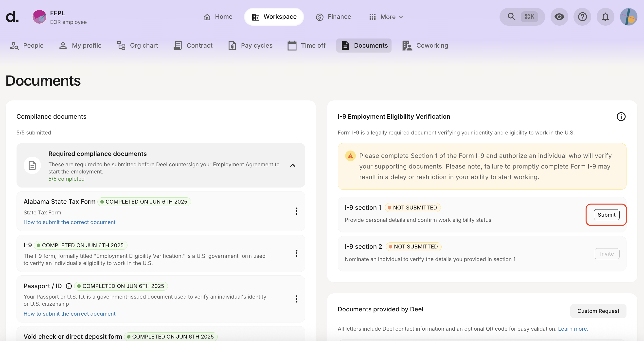The width and height of the screenshot is (644, 341).
Task: Click the info icon beside I-9 Employment Eligibility Verification
Action: (x=621, y=116)
